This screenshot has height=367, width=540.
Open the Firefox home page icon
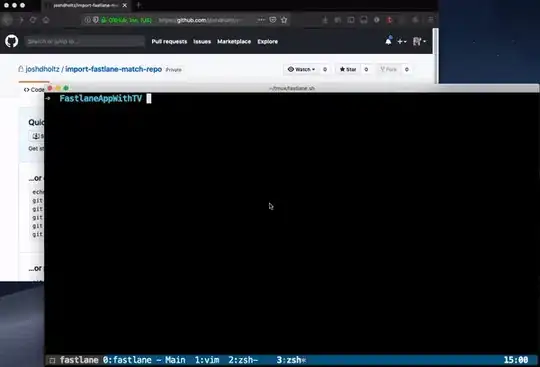coord(46,20)
